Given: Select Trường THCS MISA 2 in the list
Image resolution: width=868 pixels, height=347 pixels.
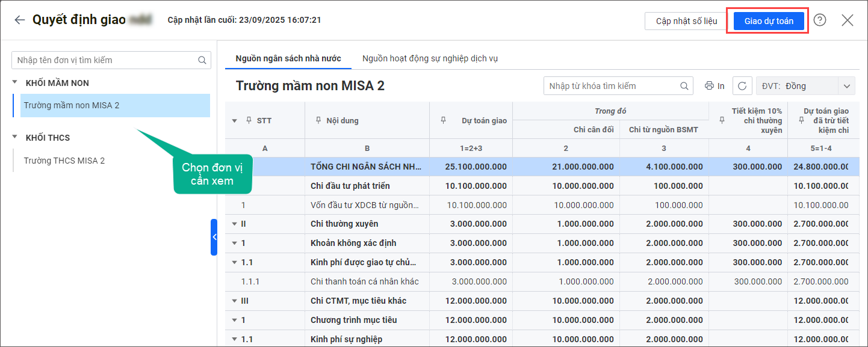Looking at the screenshot, I should pyautogui.click(x=64, y=161).
